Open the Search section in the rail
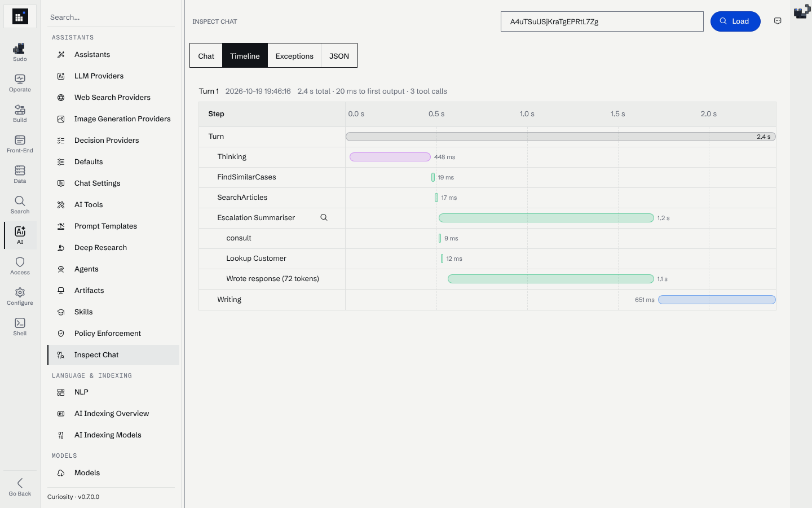This screenshot has height=508, width=812. pyautogui.click(x=20, y=204)
